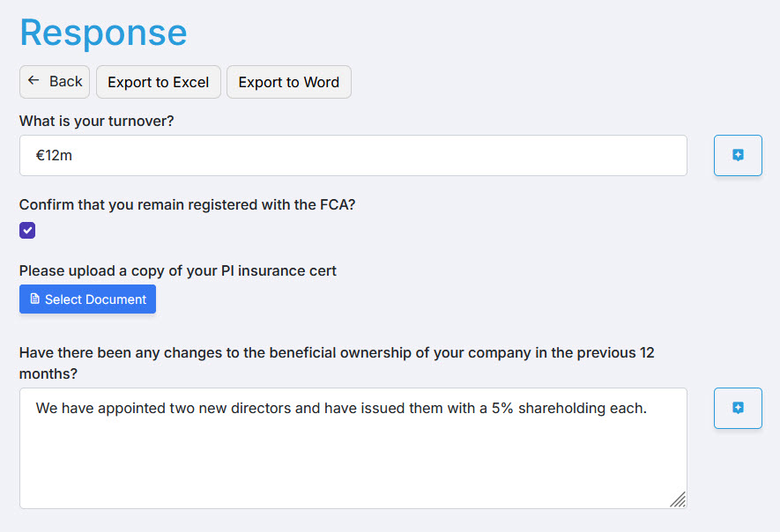
Task: Go back using the Back button
Action: [55, 82]
